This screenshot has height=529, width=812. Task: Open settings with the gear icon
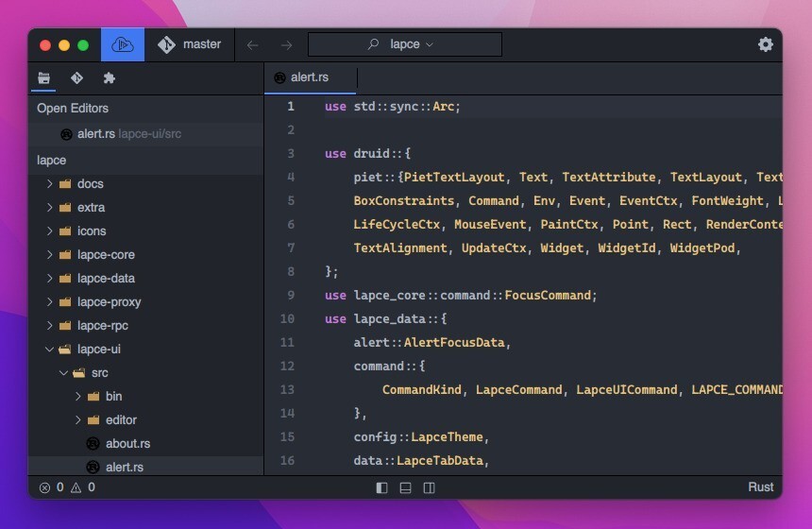(765, 44)
